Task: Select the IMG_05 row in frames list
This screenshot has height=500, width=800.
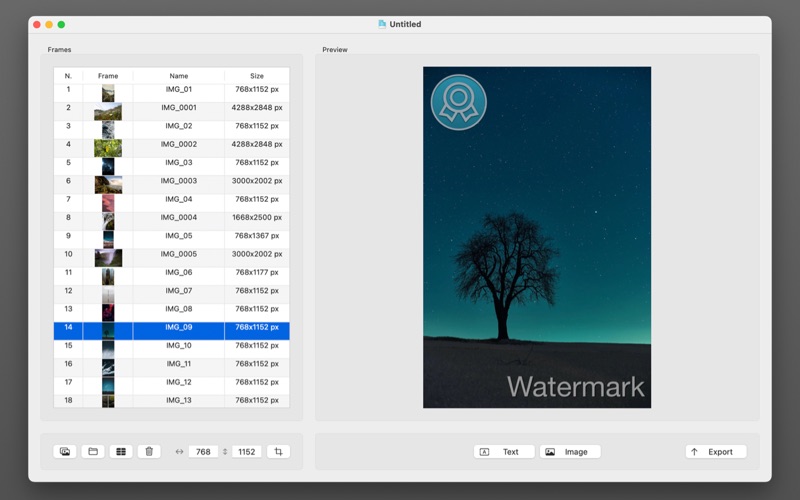Action: coord(180,236)
